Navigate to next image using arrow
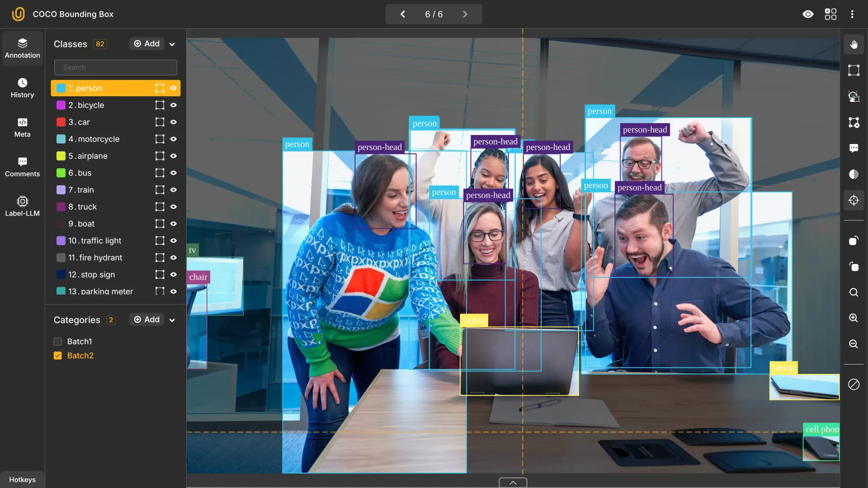The width and height of the screenshot is (868, 488). coord(464,14)
